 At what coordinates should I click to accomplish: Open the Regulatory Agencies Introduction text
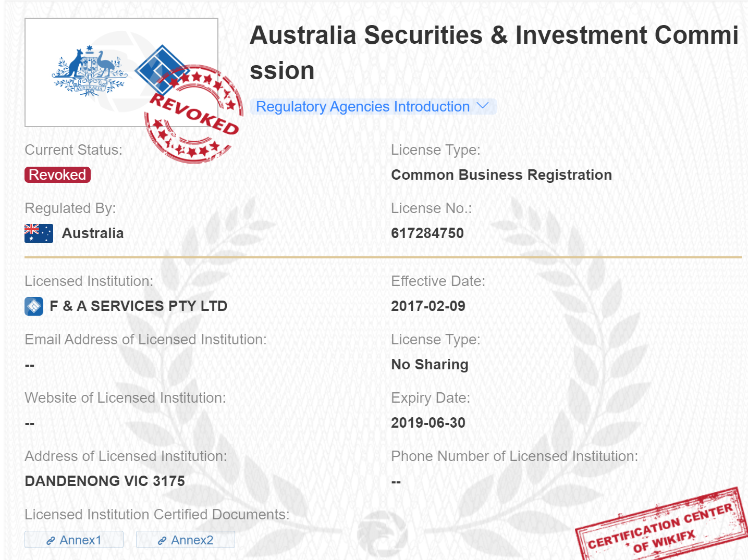(x=363, y=107)
